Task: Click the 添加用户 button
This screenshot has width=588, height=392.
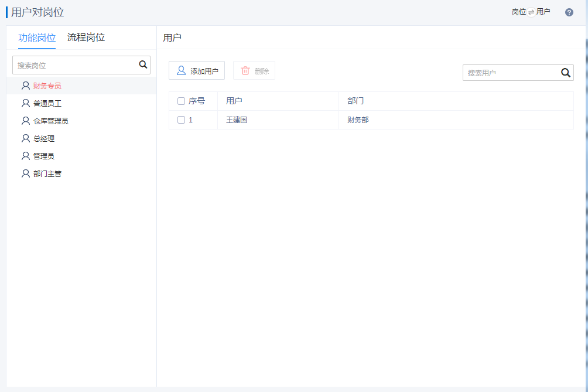Action: point(197,71)
